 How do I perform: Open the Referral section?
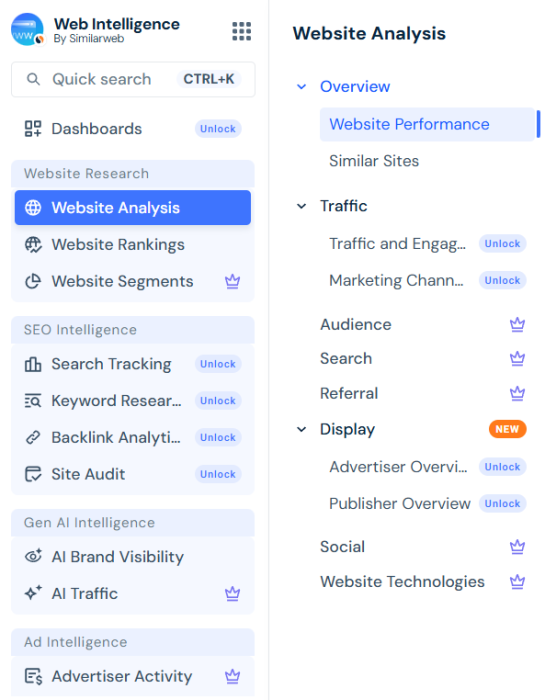coord(349,393)
